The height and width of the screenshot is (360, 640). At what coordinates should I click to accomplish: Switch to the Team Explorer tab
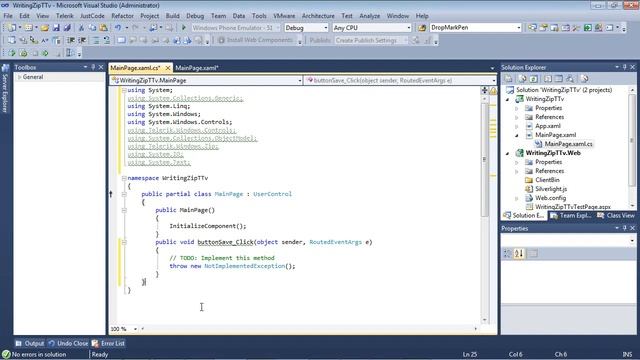[571, 216]
